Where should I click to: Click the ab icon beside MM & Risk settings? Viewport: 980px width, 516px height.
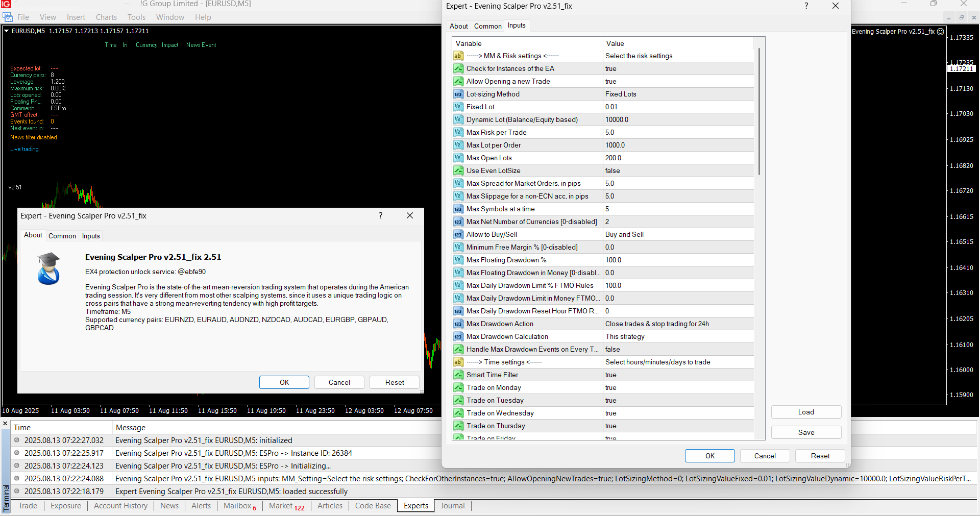[458, 56]
